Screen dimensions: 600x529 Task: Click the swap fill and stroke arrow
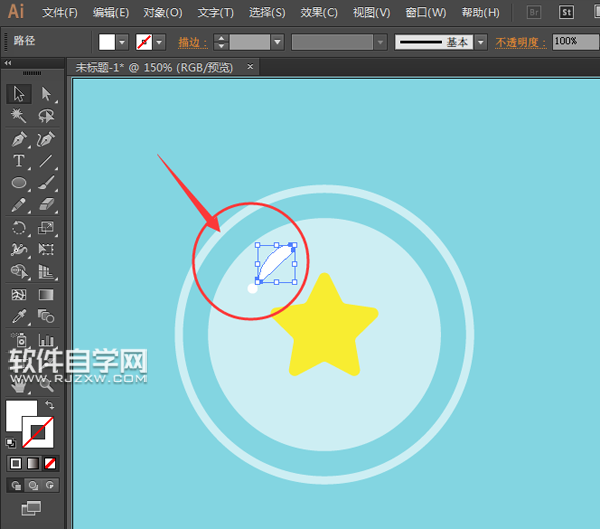(x=50, y=405)
